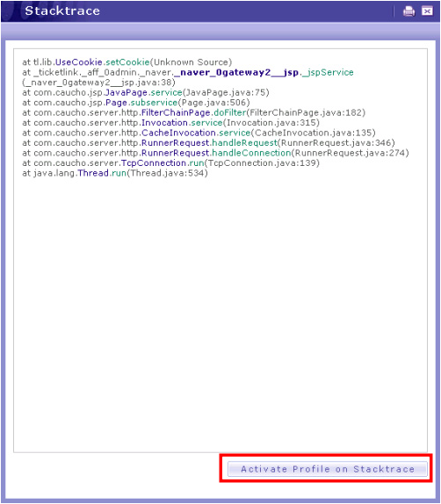
Task: Open the FilterChainPage class link
Action: (176, 112)
